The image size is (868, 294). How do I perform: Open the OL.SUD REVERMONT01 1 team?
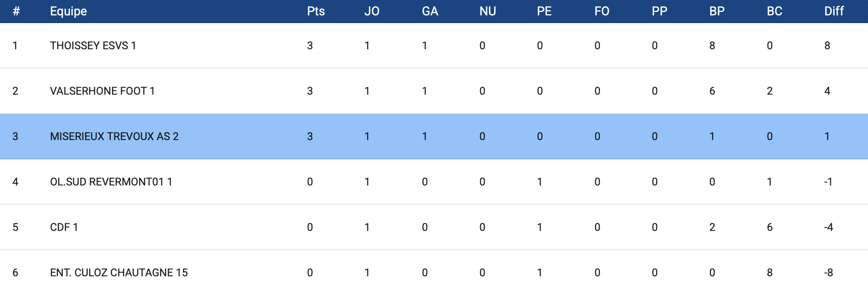(111, 182)
